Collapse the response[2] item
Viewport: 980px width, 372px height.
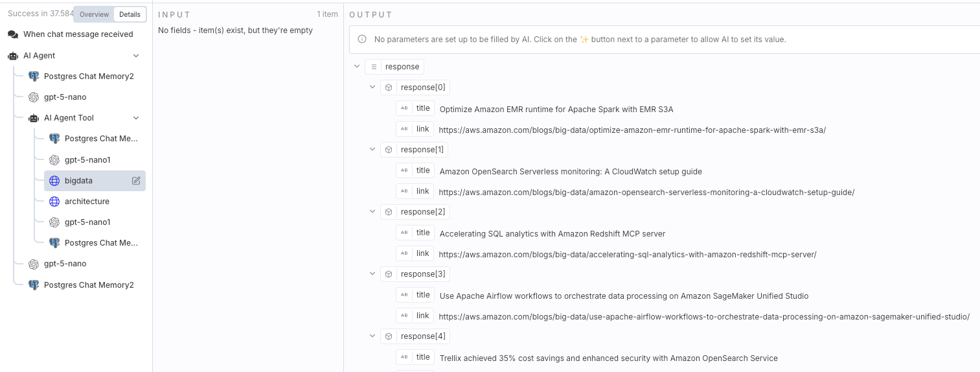[x=372, y=211]
